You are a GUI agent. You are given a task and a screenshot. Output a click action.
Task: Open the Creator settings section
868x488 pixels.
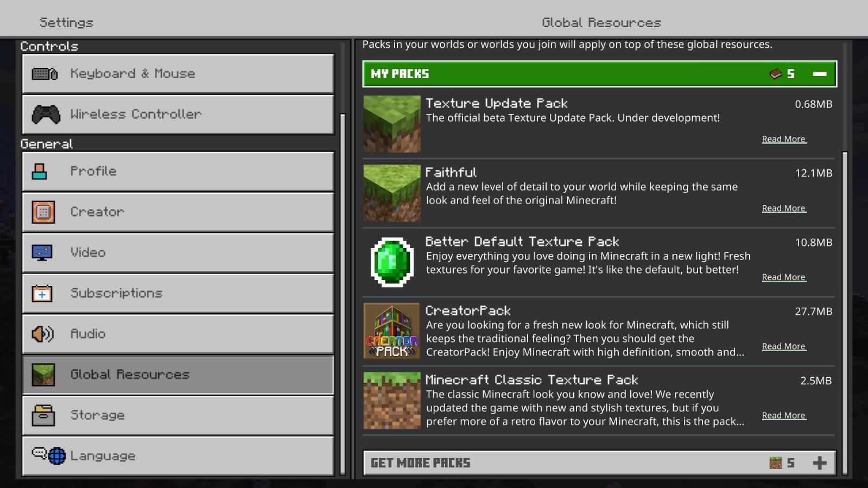178,212
